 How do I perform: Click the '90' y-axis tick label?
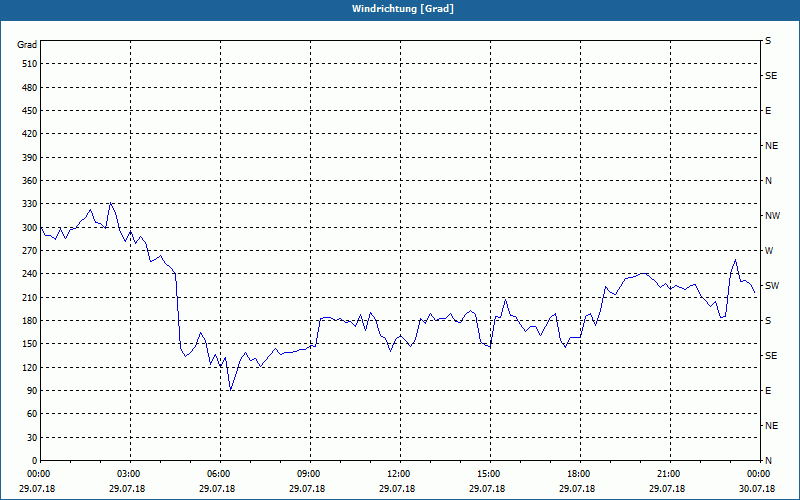[32, 391]
